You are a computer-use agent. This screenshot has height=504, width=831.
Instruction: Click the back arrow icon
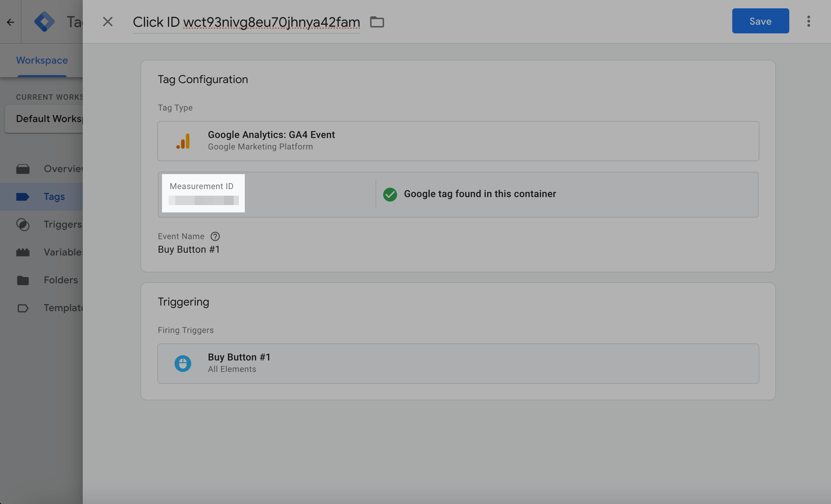(x=10, y=22)
